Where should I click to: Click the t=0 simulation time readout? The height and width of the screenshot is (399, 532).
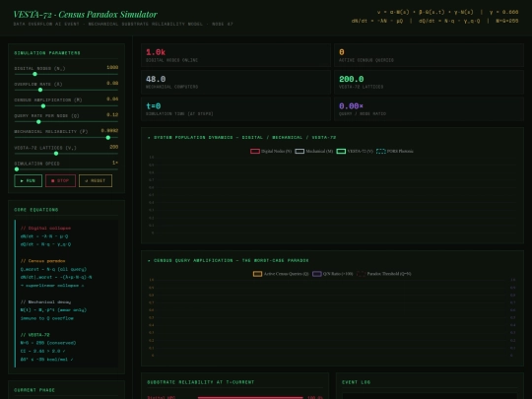point(154,105)
